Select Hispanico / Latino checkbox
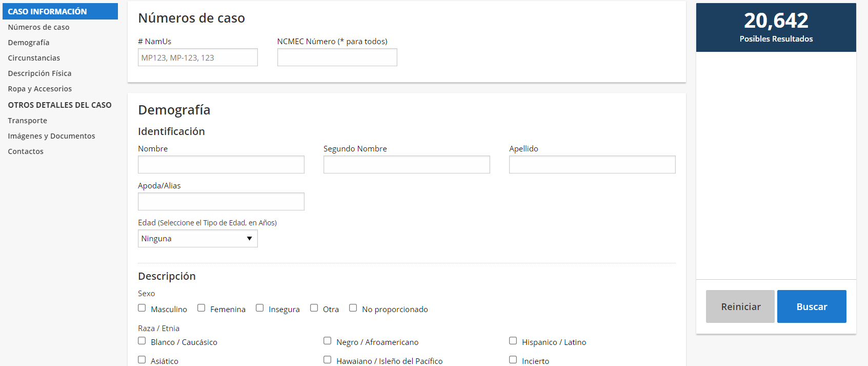This screenshot has width=868, height=366. (x=513, y=341)
